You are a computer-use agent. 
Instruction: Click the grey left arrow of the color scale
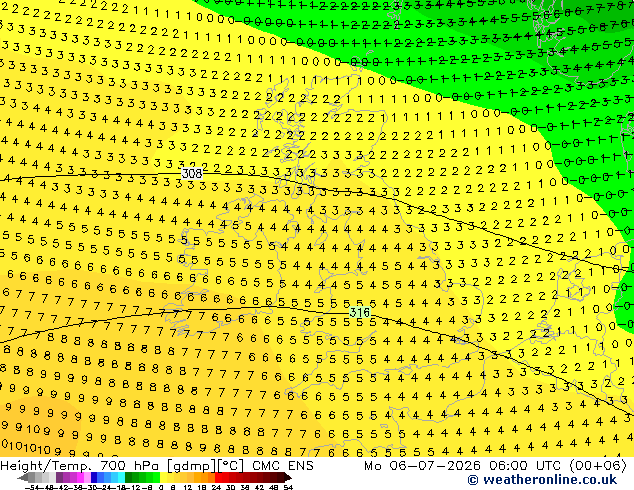coord(23,478)
